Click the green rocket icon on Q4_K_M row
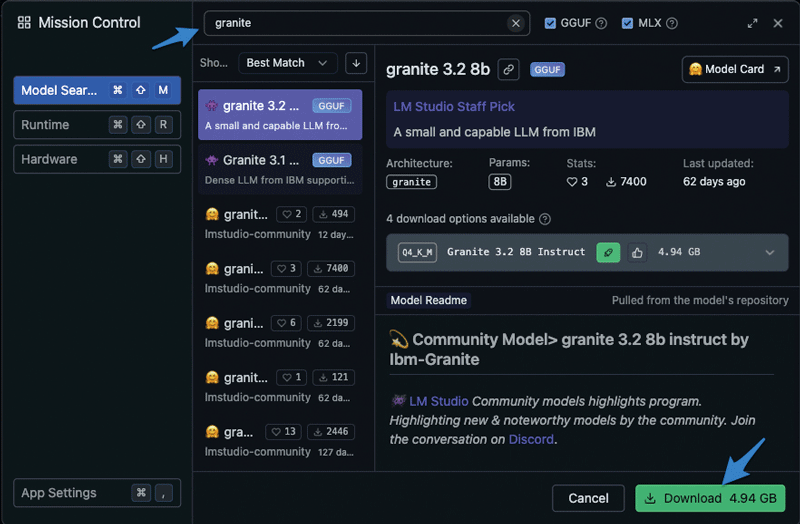The height and width of the screenshot is (524, 800). (x=608, y=253)
